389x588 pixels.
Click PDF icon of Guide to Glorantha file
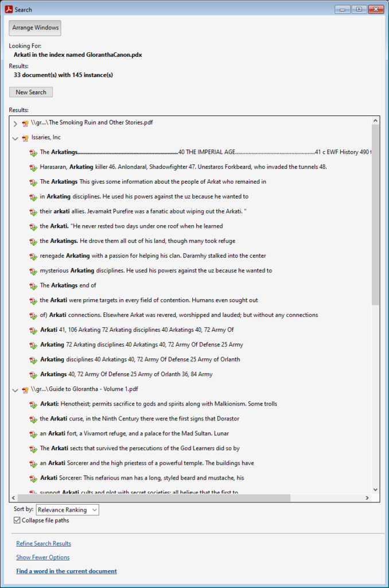point(25,390)
